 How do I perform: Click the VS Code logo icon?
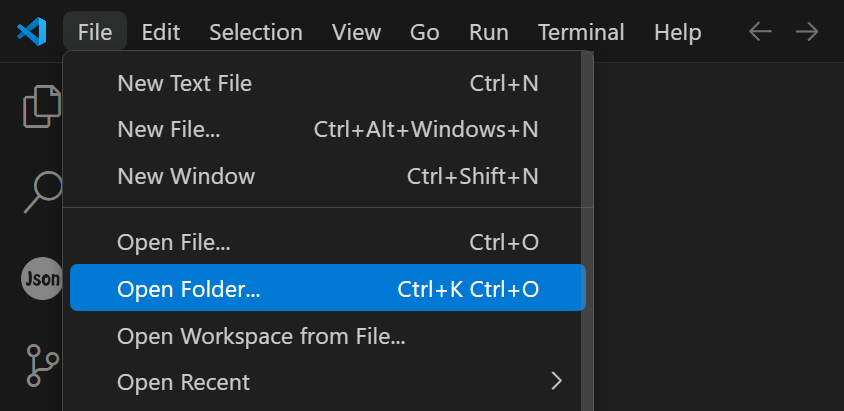pyautogui.click(x=32, y=32)
